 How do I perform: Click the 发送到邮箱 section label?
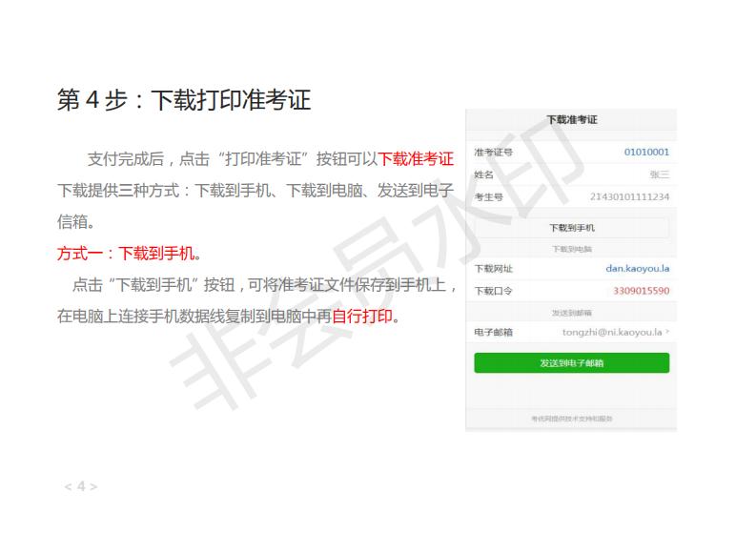pos(572,313)
